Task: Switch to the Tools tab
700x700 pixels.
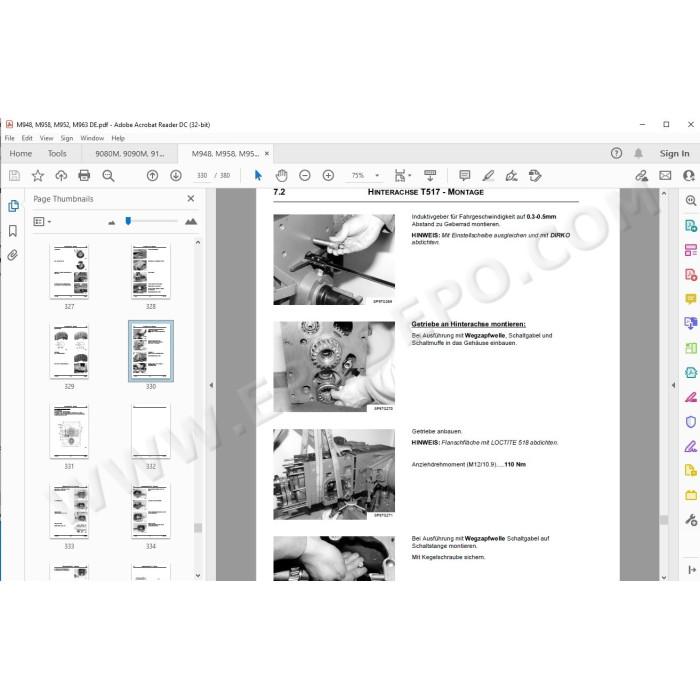Action: tap(57, 153)
